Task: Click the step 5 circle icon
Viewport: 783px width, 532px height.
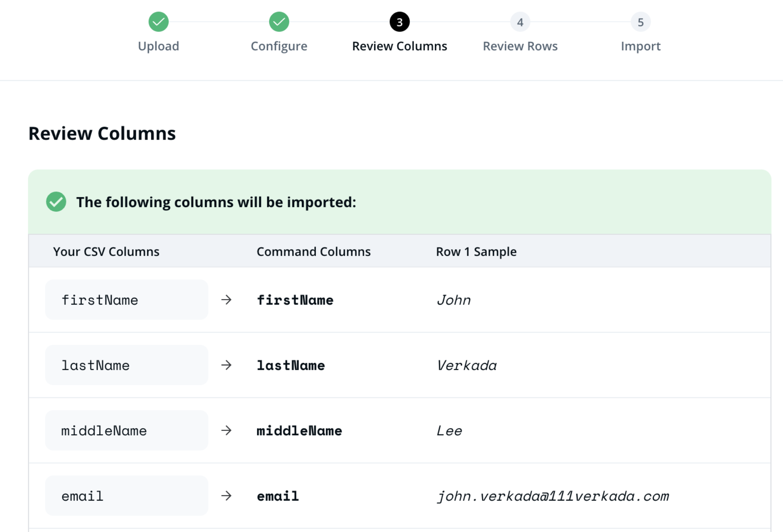Action: coord(640,22)
